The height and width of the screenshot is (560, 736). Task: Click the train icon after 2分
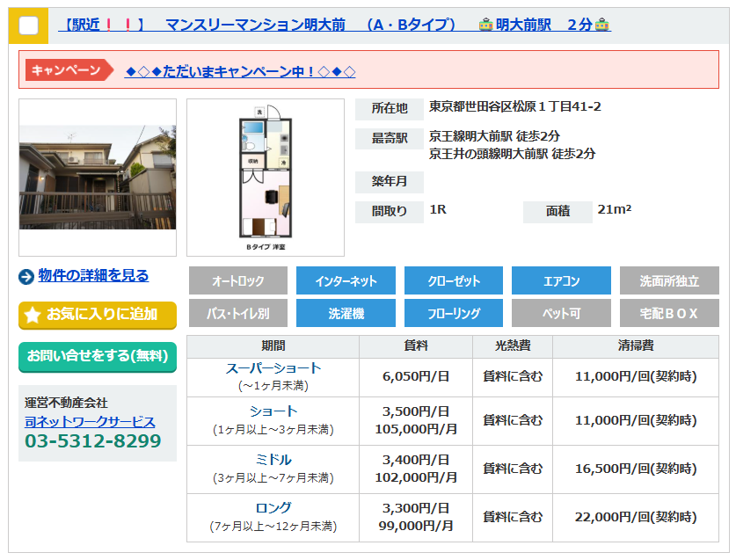[601, 25]
